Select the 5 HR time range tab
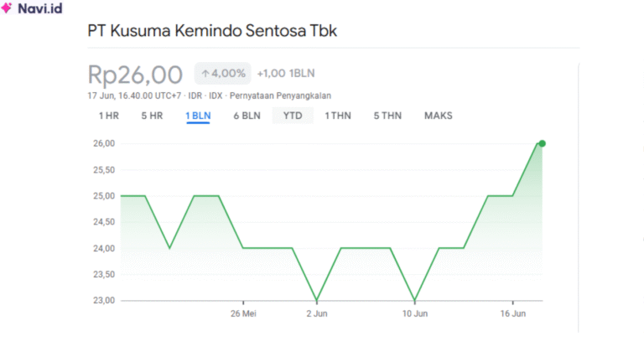The width and height of the screenshot is (644, 362). coord(152,116)
